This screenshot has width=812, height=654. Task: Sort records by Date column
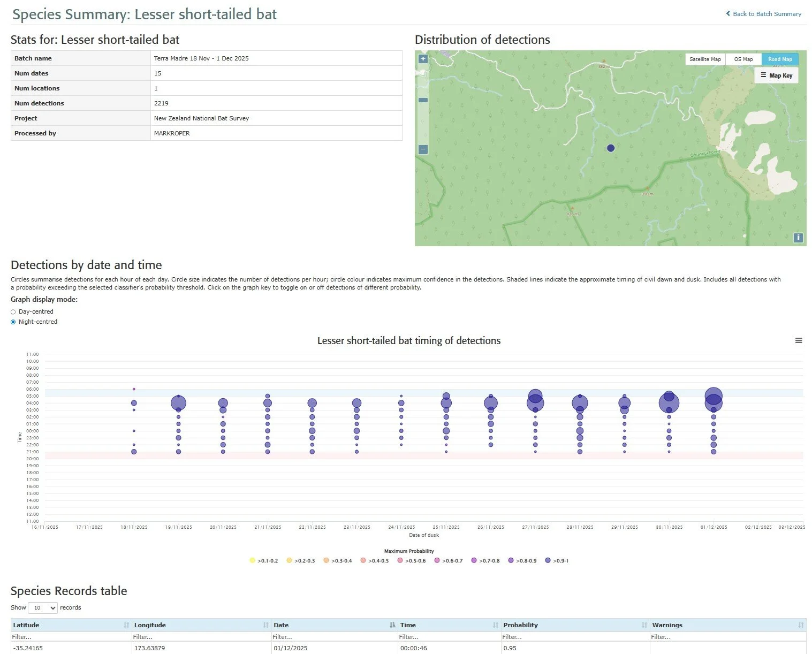point(392,625)
